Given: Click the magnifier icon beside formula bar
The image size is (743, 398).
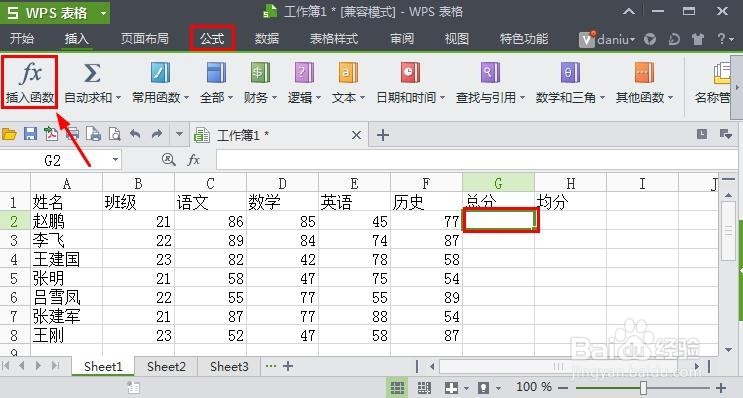Looking at the screenshot, I should [169, 160].
